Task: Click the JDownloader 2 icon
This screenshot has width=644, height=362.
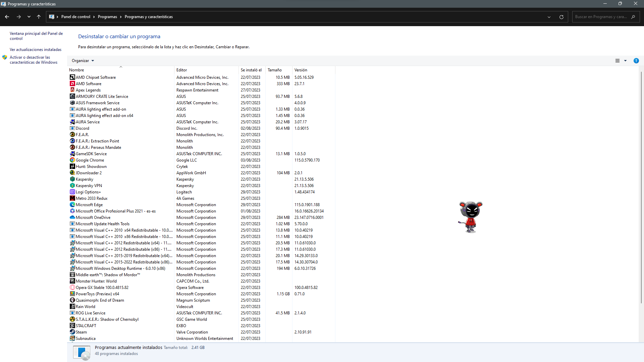Action: tap(72, 173)
